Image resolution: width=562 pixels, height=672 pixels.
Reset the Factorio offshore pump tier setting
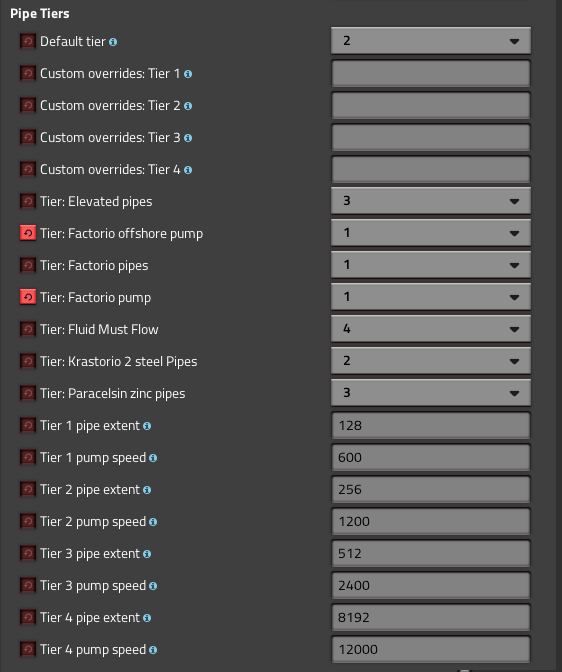click(x=28, y=234)
